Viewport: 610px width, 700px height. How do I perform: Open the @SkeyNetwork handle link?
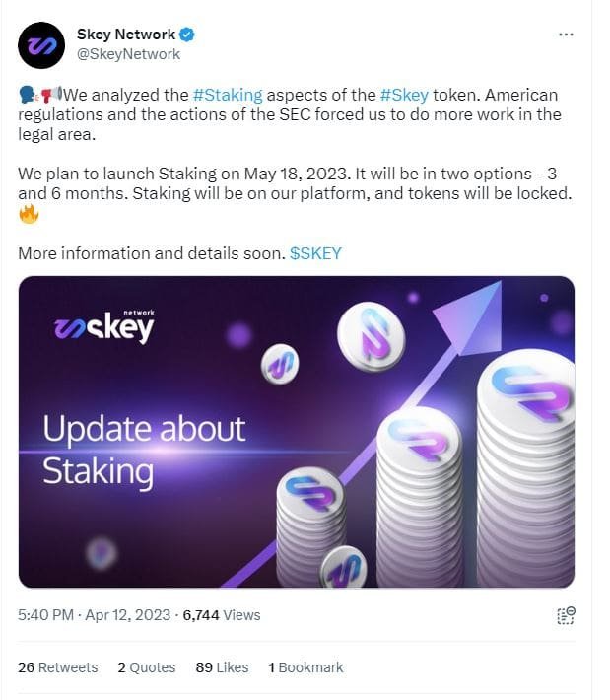click(128, 54)
